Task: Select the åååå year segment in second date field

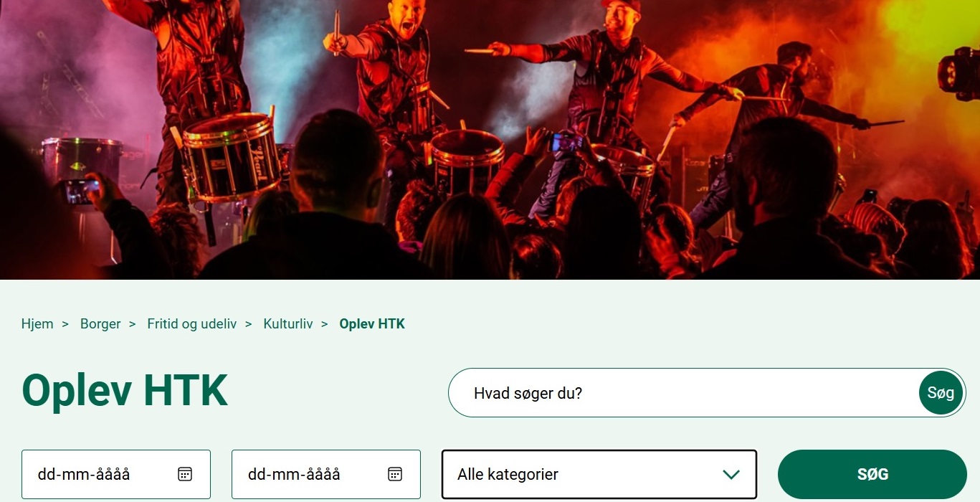Action: coord(323,474)
